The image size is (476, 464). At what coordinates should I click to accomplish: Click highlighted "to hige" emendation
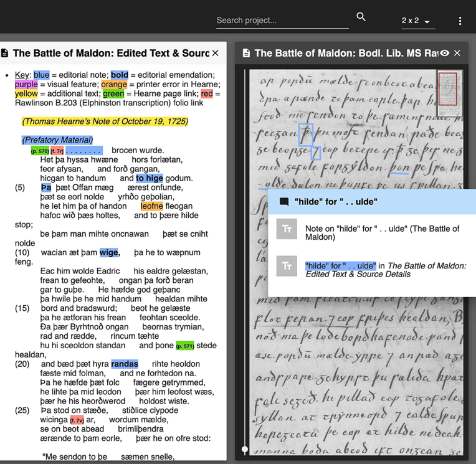150,178
